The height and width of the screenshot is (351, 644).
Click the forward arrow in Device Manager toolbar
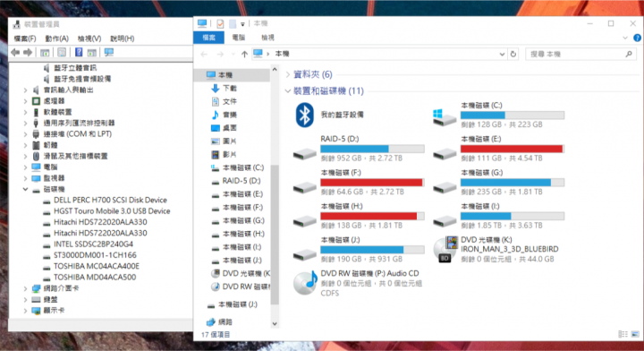pos(28,52)
